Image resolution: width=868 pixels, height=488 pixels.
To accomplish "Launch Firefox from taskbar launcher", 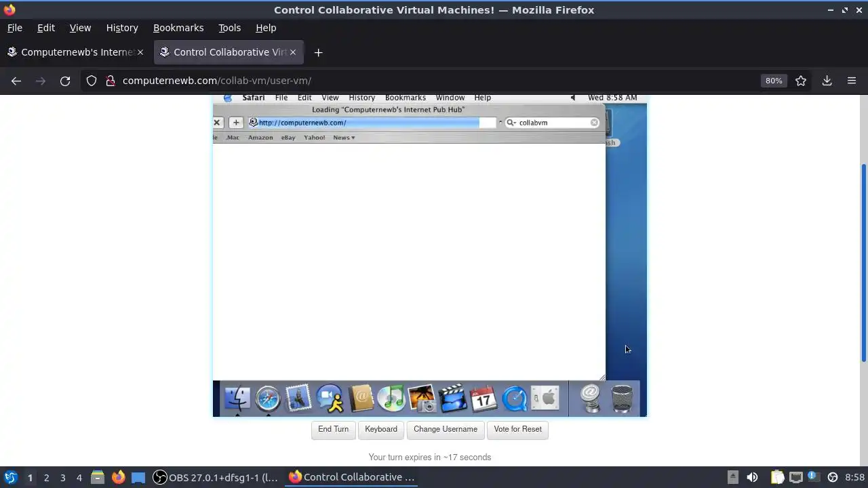I will pos(118,477).
